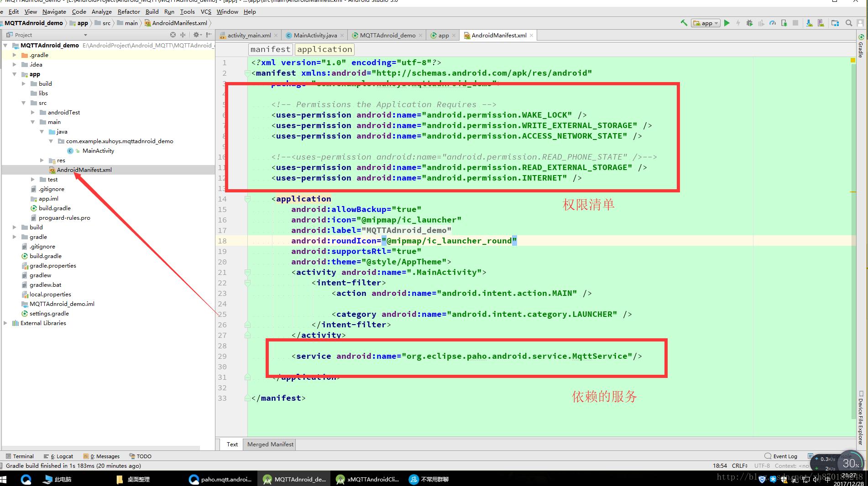Screen dimensions: 868x486
Task: Switch to Merged Manifest tab
Action: (x=270, y=444)
